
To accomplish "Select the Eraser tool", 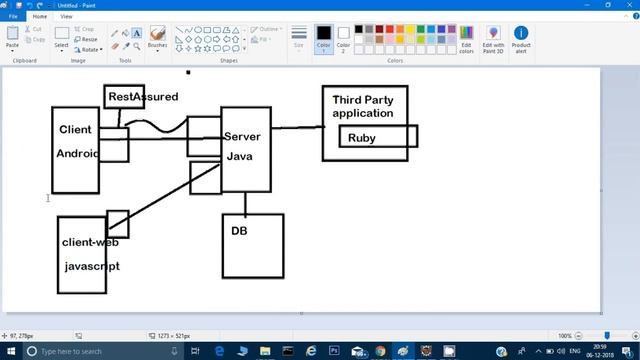I will (115, 47).
